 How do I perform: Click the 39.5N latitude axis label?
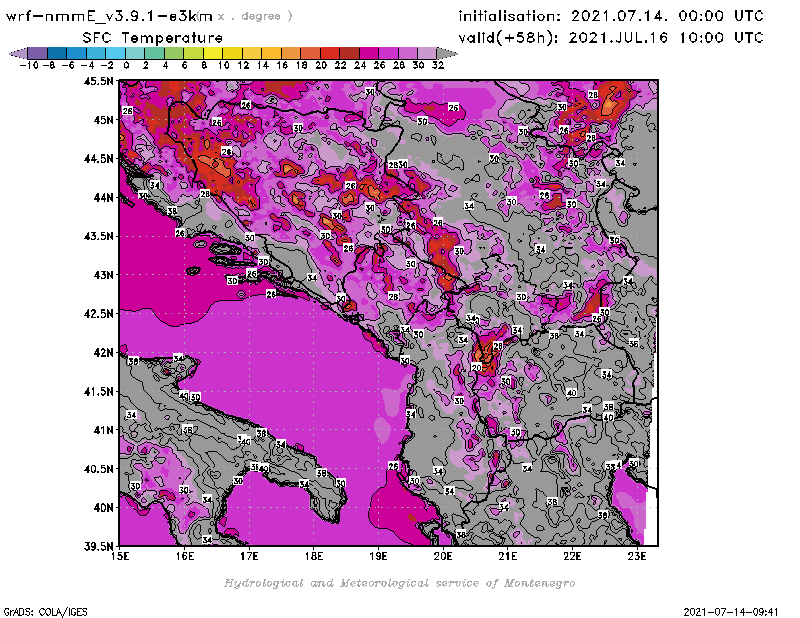pos(98,546)
